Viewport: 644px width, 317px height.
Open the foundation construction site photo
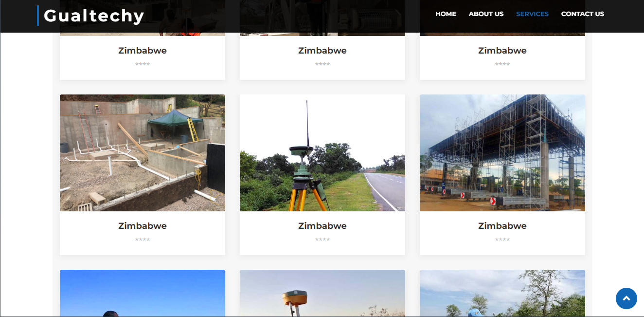click(142, 152)
